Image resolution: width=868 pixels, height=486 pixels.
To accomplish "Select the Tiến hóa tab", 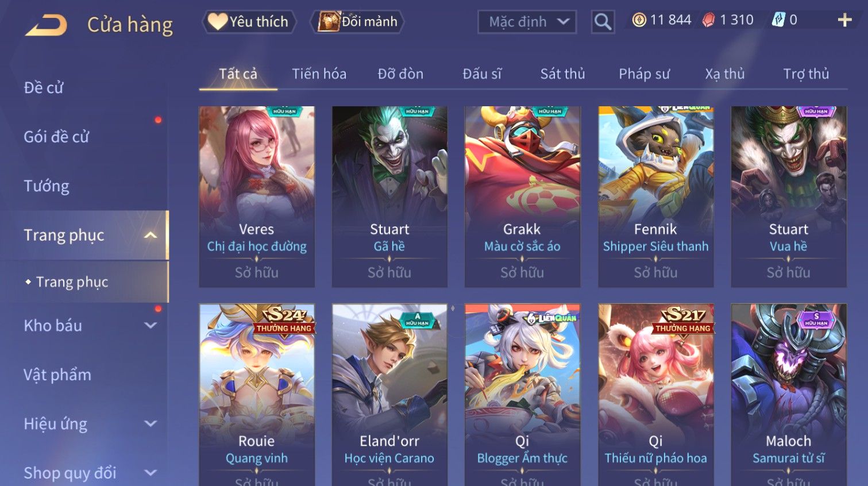I will tap(319, 74).
